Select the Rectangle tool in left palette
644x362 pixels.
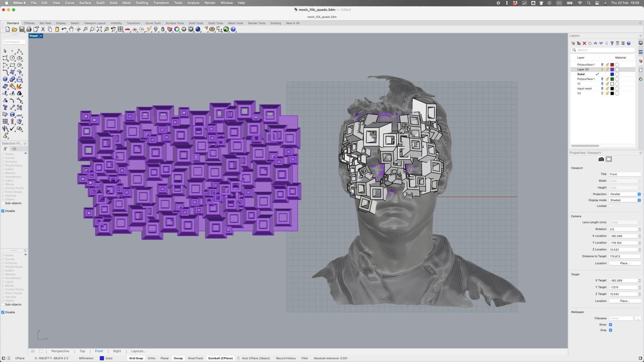point(12,65)
